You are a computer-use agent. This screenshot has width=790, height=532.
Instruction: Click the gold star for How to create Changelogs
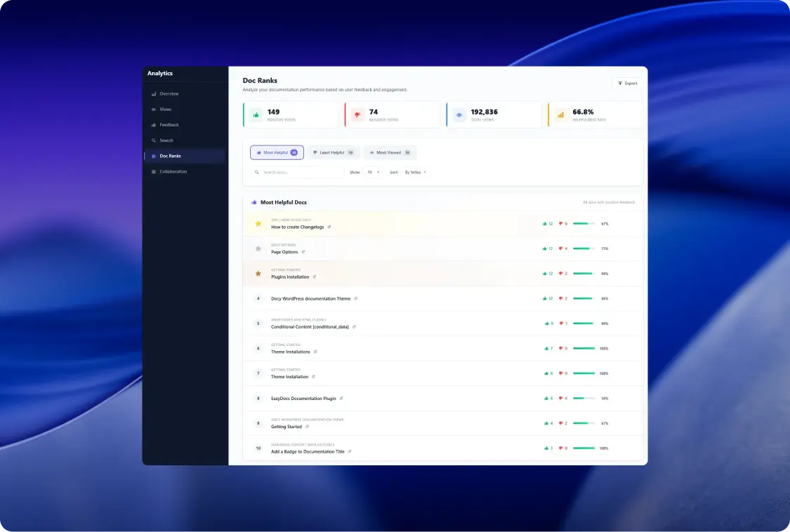tap(258, 224)
